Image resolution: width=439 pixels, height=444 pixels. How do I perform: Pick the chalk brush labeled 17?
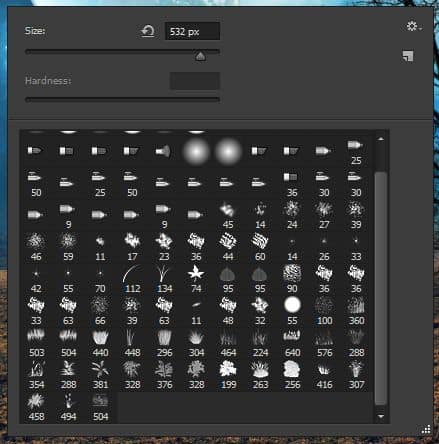pos(132,247)
